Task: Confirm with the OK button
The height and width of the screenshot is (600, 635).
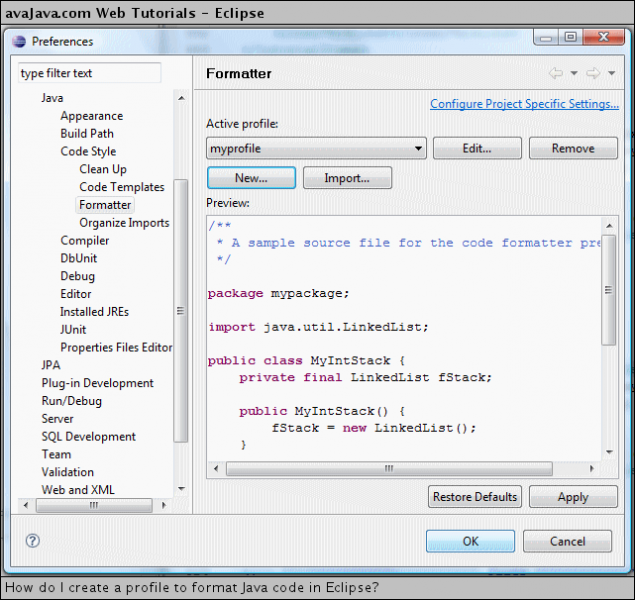Action: [470, 541]
